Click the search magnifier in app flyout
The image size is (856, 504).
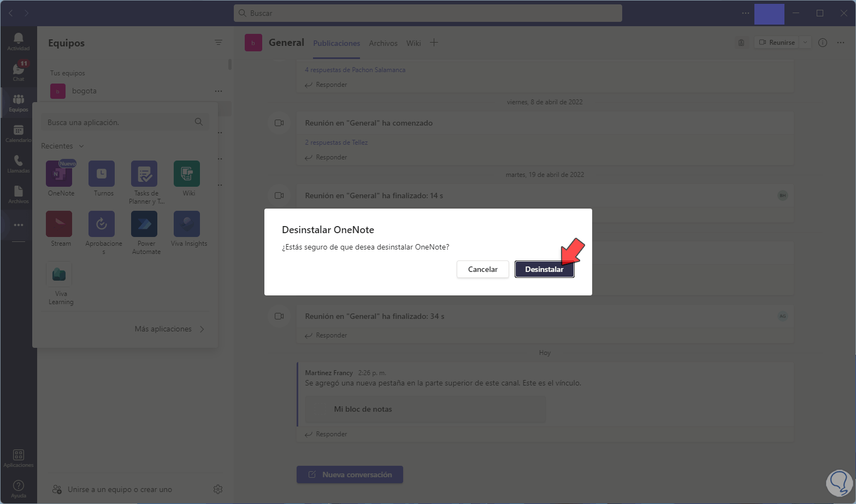coord(199,122)
